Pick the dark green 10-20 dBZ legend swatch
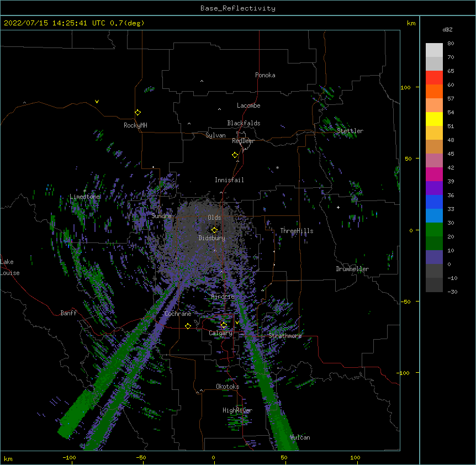The width and height of the screenshot is (476, 465). [x=434, y=244]
